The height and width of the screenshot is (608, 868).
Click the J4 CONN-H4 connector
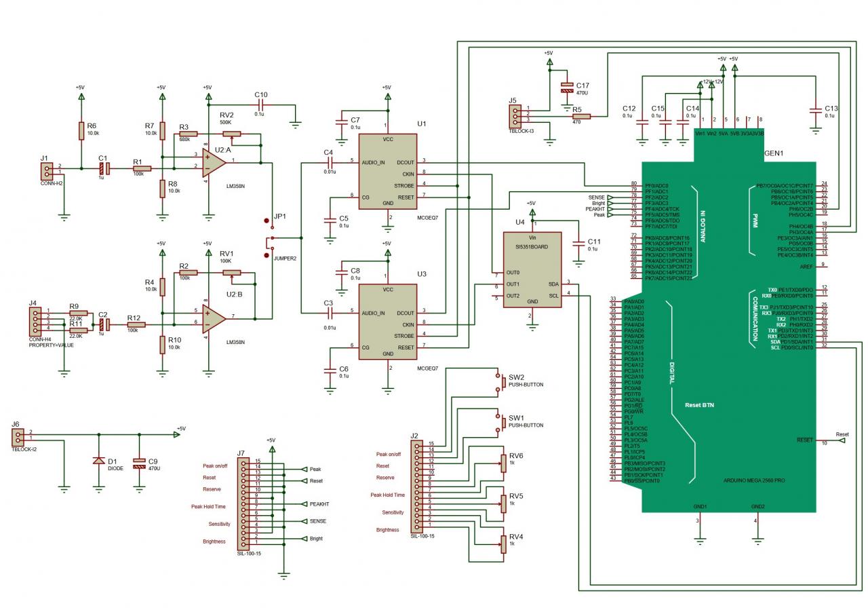coord(36,322)
